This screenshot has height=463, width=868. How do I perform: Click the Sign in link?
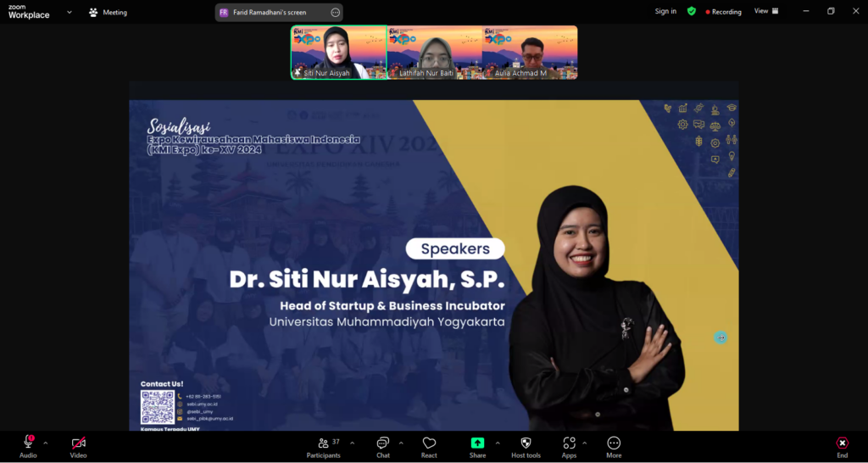665,11
